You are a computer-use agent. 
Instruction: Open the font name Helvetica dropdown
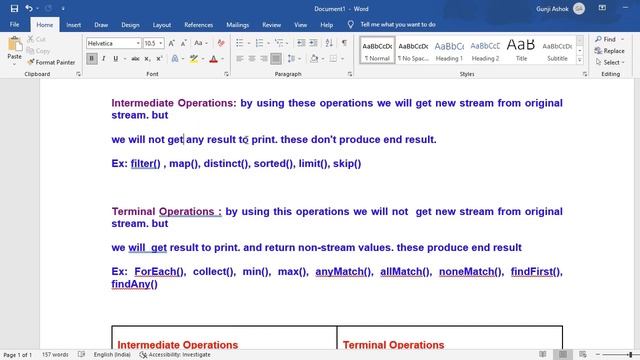[x=138, y=43]
